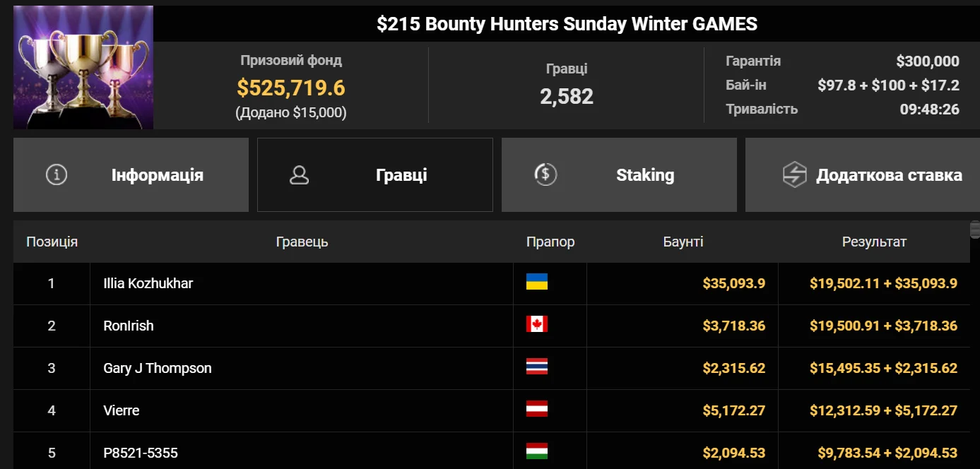Click the Результат column header
The height and width of the screenshot is (469, 980).
(874, 242)
